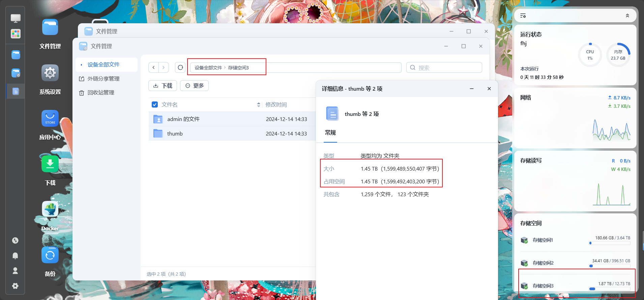Click the desktop monitor icon in the dock
644x300 pixels.
(x=16, y=18)
